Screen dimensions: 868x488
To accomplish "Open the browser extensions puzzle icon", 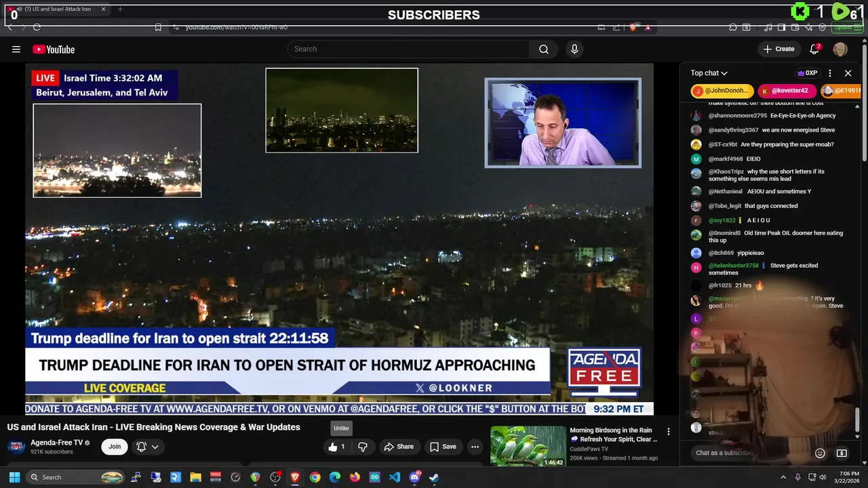I will coord(732,27).
